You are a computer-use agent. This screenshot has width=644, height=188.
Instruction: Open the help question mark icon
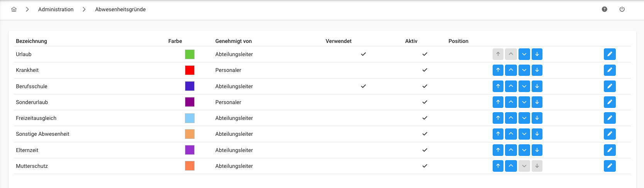pyautogui.click(x=605, y=9)
